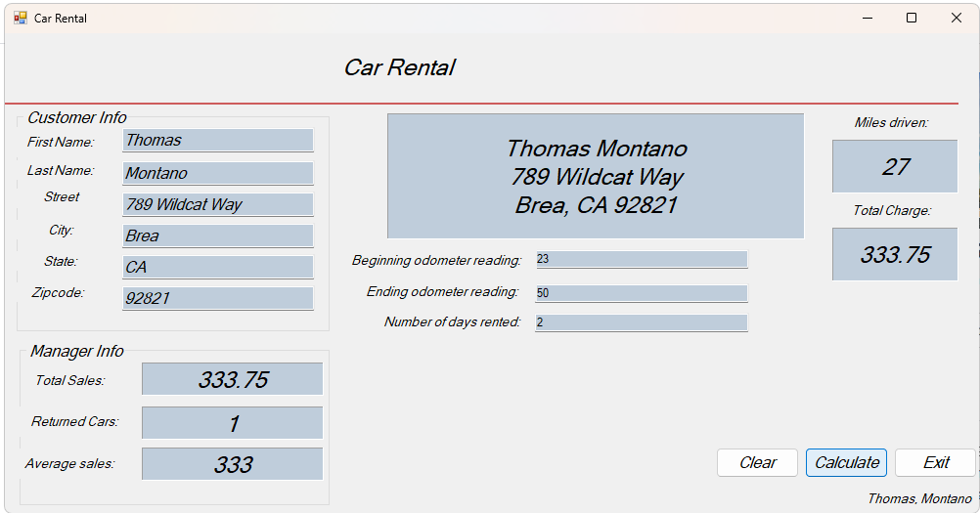Click the Total Charge result box
The height and width of the screenshot is (513, 980).
click(x=894, y=254)
